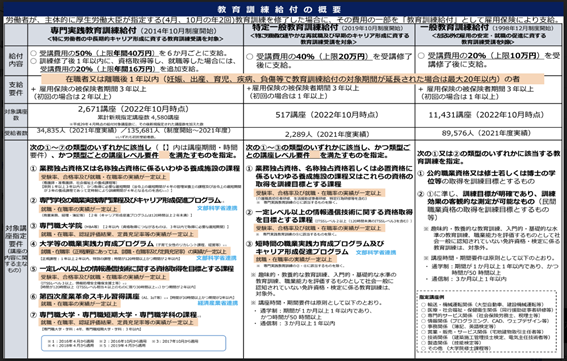567x361 pixels.
Task: Click the highlighted '在職者又は離職後１年以内' banner
Action: pyautogui.click(x=292, y=79)
